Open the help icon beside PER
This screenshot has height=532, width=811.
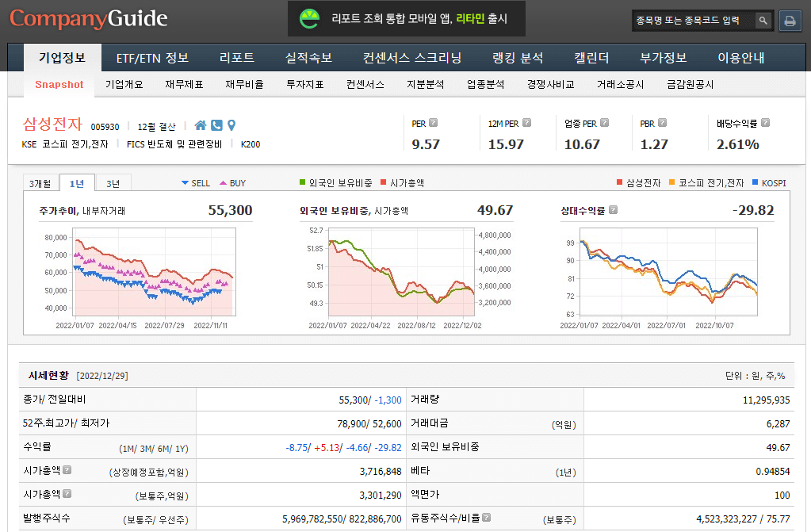(434, 123)
